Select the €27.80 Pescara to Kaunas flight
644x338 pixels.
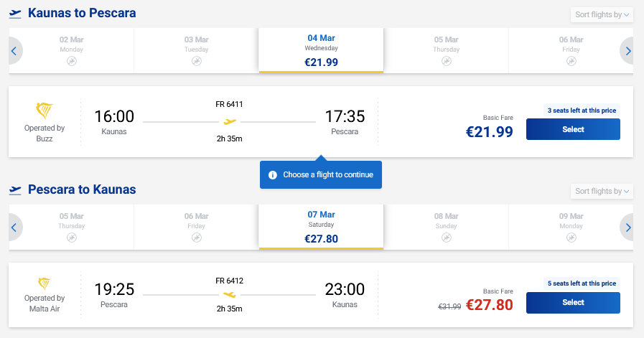(573, 302)
